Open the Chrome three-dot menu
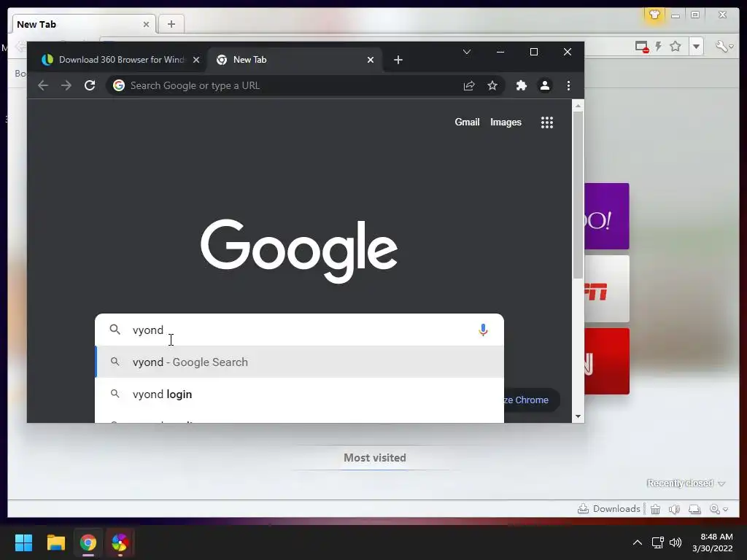 pyautogui.click(x=568, y=85)
